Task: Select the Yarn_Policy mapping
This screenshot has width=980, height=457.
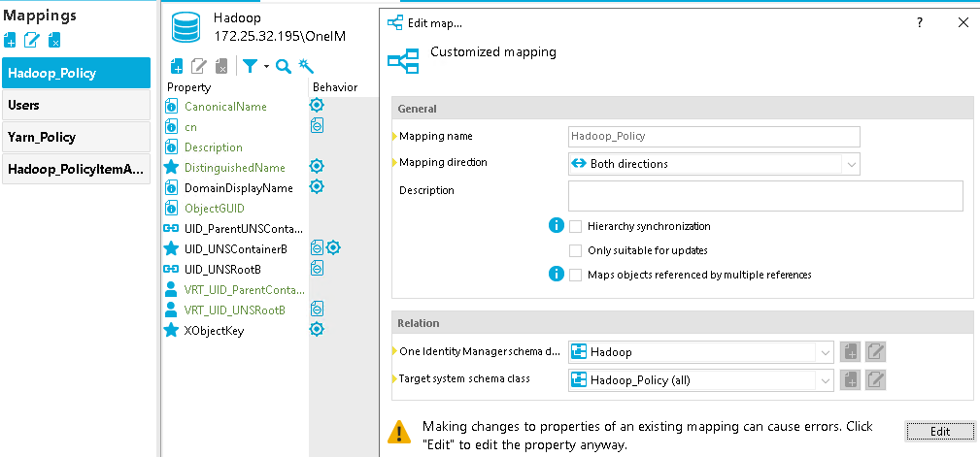Action: point(77,138)
